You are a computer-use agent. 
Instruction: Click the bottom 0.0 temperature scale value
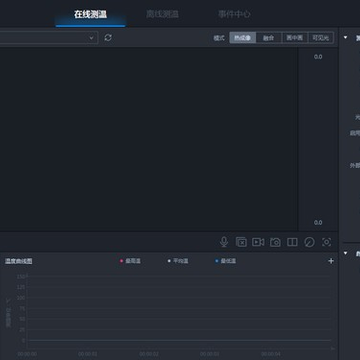coord(318,223)
